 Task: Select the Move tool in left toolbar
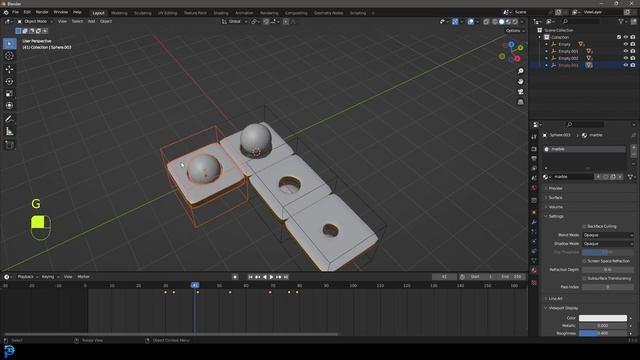9,69
